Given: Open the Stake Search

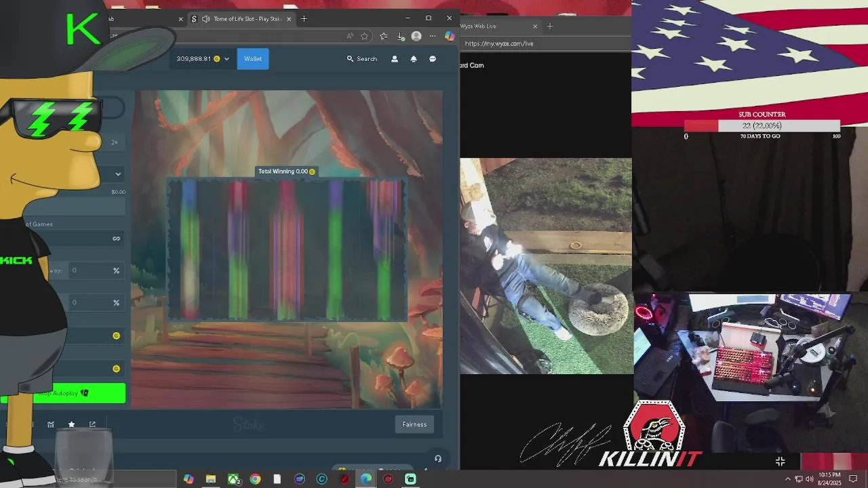Looking at the screenshot, I should coord(362,59).
